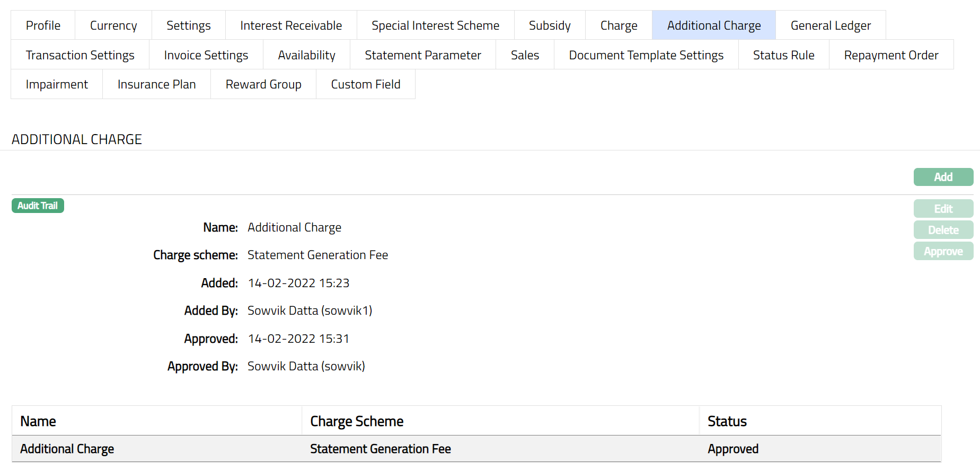Click the green Add button
The height and width of the screenshot is (471, 980).
pyautogui.click(x=943, y=177)
